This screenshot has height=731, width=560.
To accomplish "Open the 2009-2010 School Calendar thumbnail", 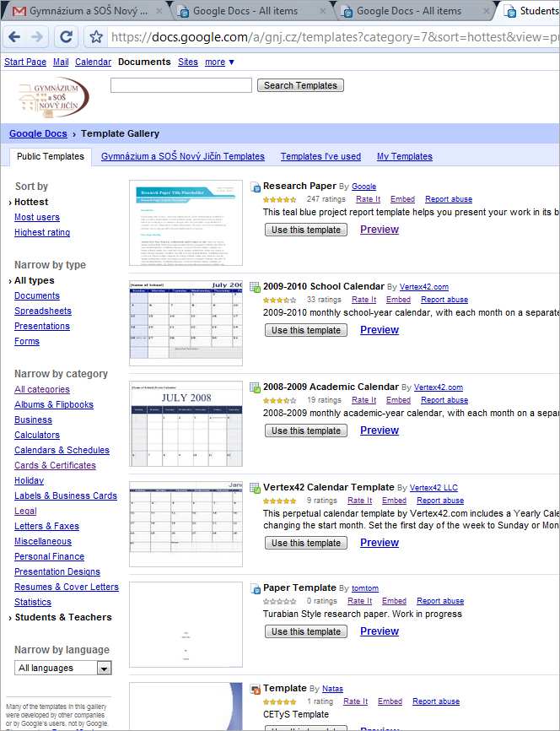I will (186, 323).
